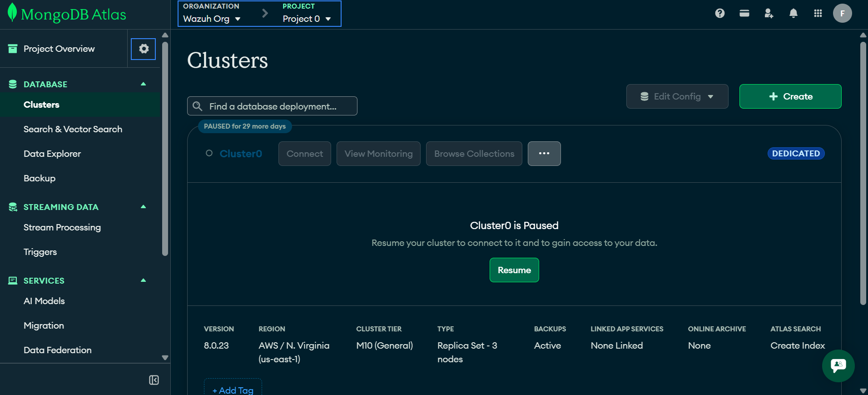The image size is (868, 395).
Task: Open Search & Vector Search
Action: pyautogui.click(x=73, y=129)
